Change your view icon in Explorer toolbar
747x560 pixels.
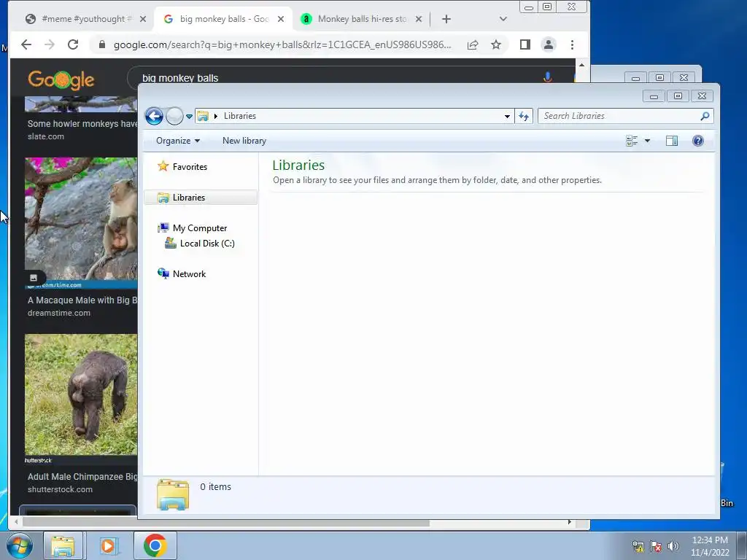click(x=632, y=141)
